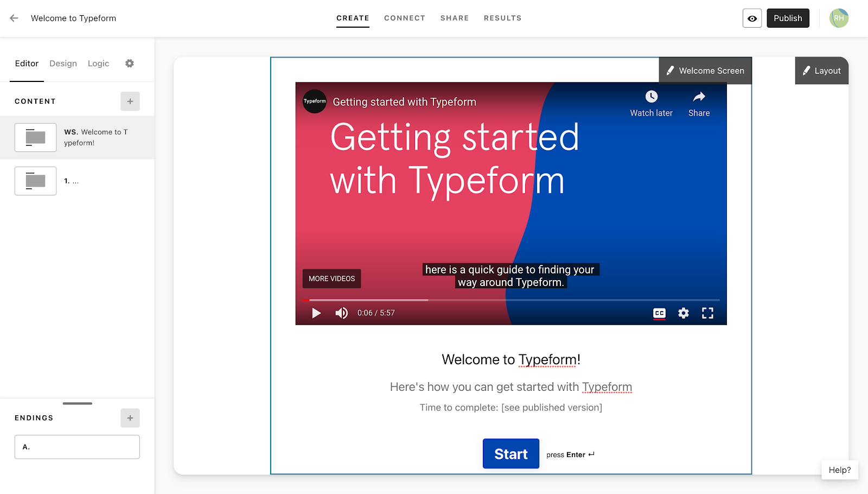This screenshot has height=494, width=868.
Task: Edit the 'Here's how you can get started' description
Action: click(511, 387)
